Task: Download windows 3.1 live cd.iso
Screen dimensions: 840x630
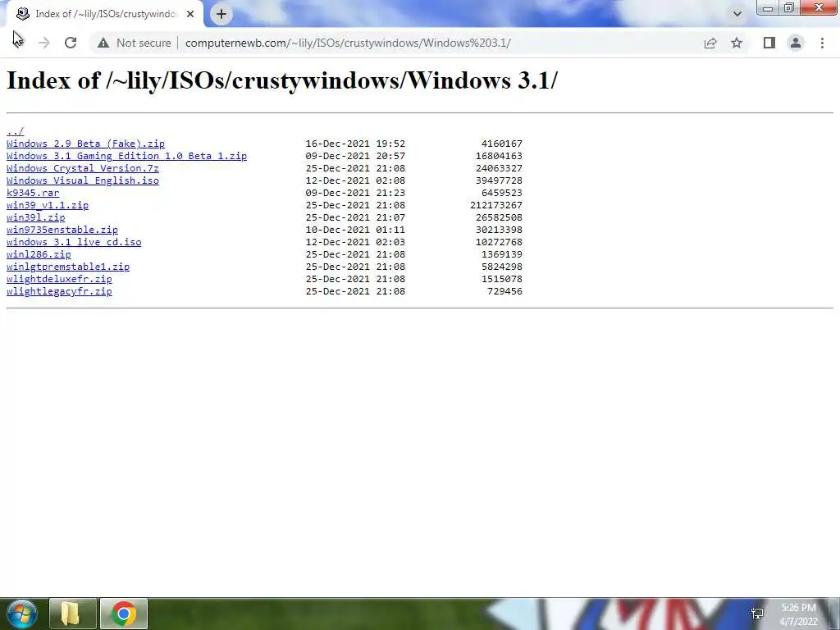Action: point(74,242)
